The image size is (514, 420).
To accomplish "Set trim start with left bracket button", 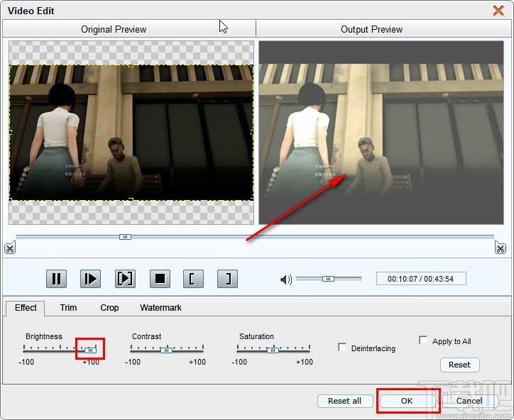I will pos(193,279).
